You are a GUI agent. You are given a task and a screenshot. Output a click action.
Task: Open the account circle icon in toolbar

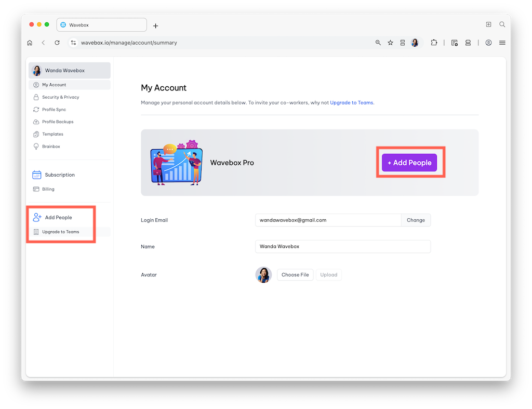tap(488, 43)
